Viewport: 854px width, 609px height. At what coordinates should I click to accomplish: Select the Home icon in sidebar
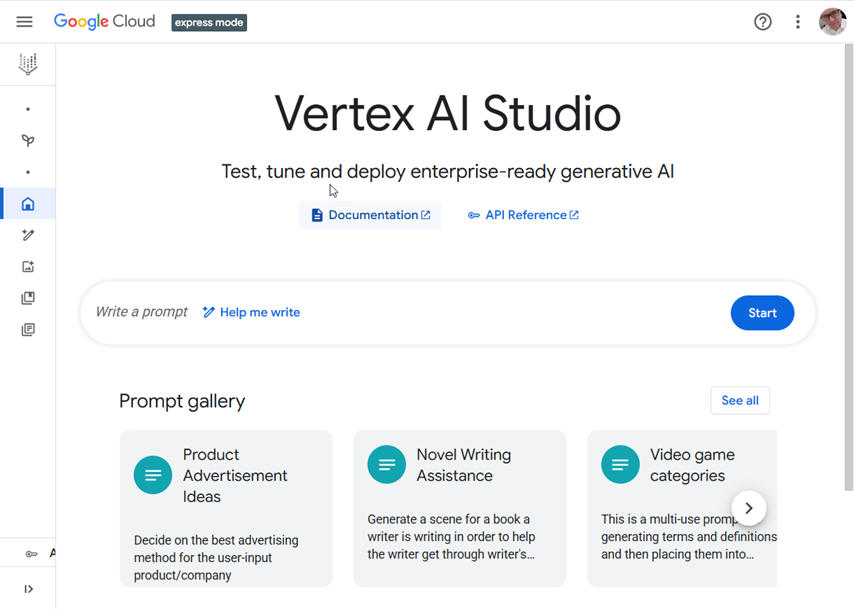point(28,204)
